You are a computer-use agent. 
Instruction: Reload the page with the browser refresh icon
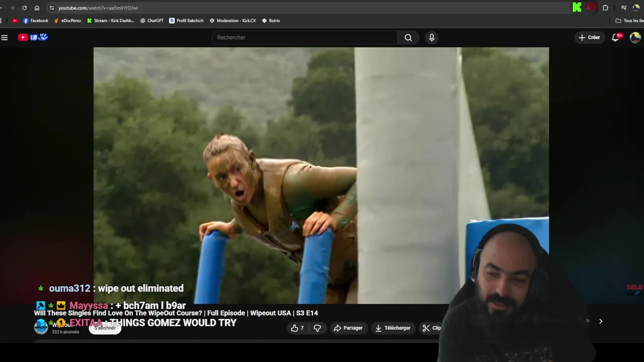(24, 8)
